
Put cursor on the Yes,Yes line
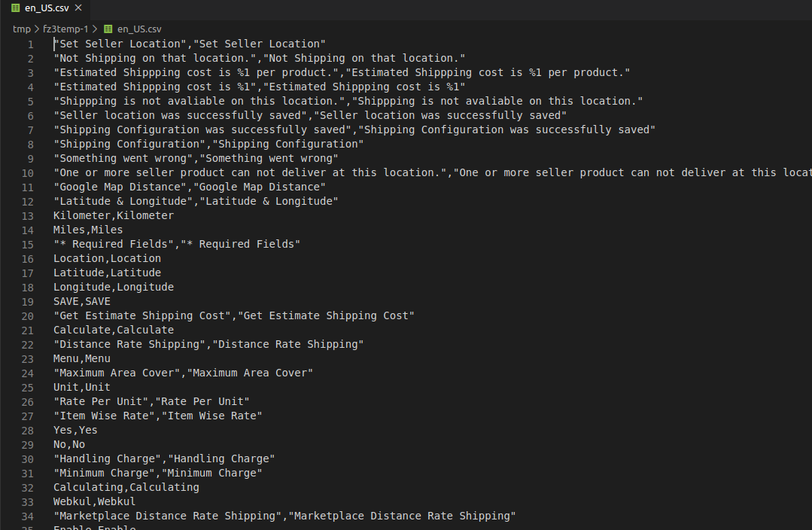(75, 430)
